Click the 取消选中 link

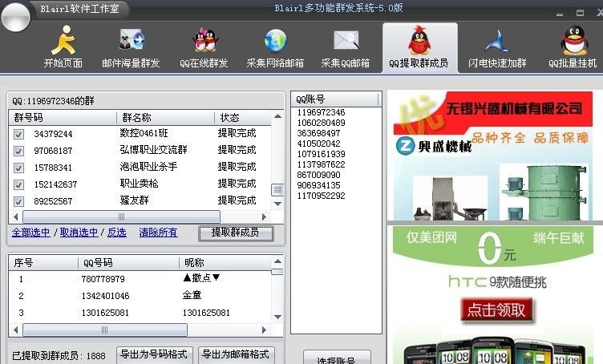coord(79,233)
